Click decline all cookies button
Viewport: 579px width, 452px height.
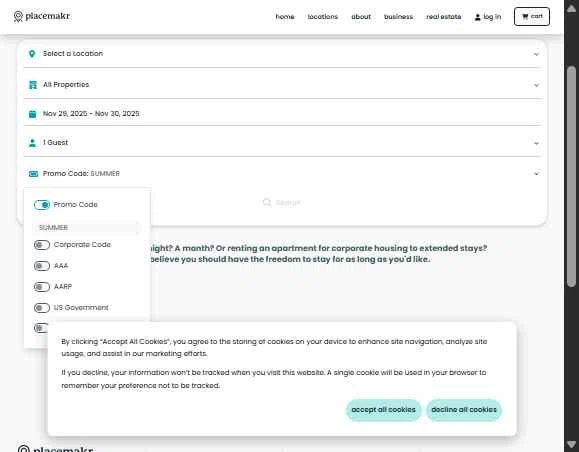464,410
